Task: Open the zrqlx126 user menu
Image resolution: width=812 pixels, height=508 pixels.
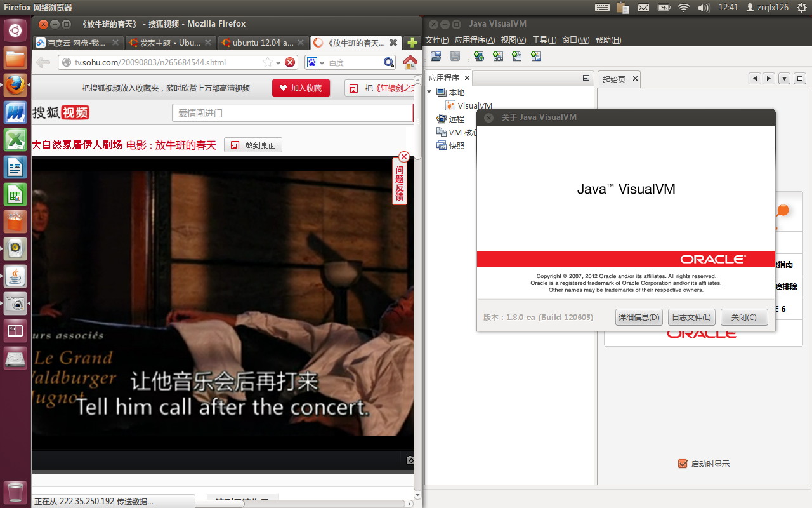Action: (x=768, y=8)
